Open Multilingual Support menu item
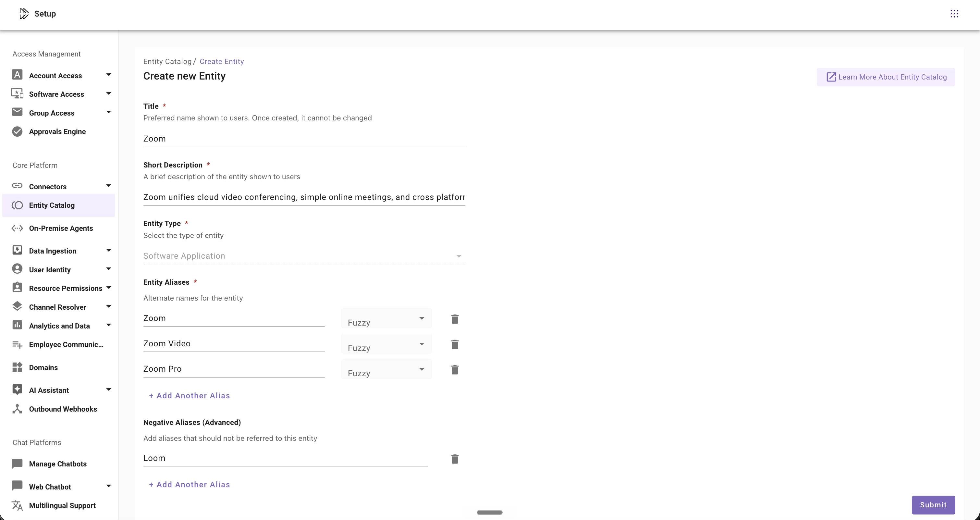 pos(59,505)
